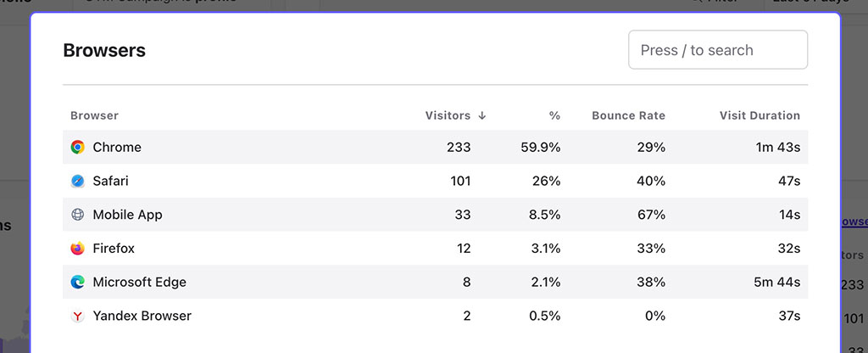
Task: Click the Microsoft Edge logo icon
Action: click(78, 282)
